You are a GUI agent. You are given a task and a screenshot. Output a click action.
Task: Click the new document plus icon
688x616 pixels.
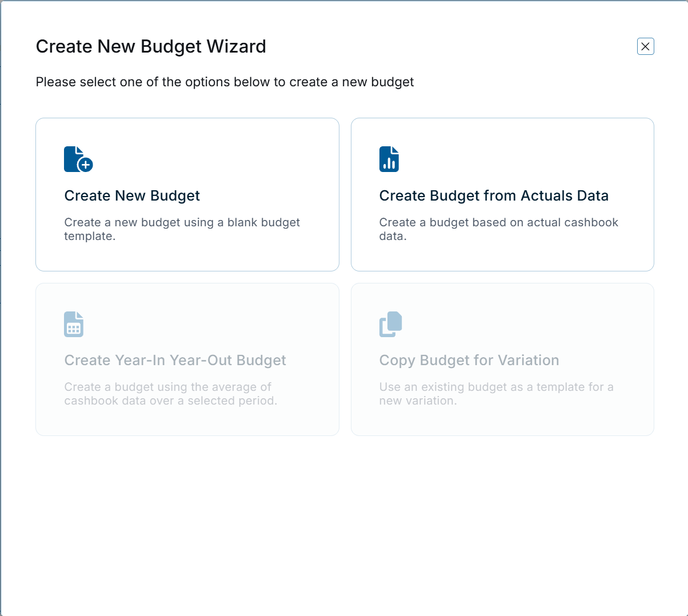pos(78,159)
